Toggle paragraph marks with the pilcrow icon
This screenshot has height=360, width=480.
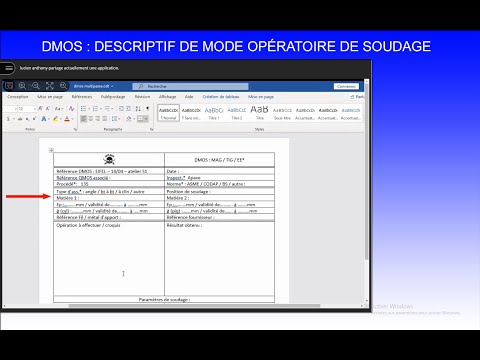point(148,108)
